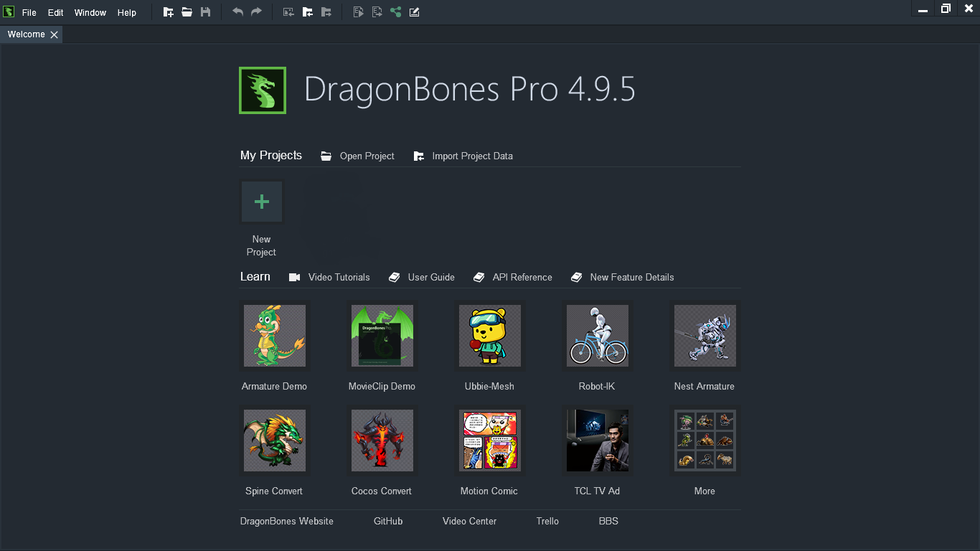
Task: Click the large DragonBones dragon logo
Action: click(x=263, y=90)
